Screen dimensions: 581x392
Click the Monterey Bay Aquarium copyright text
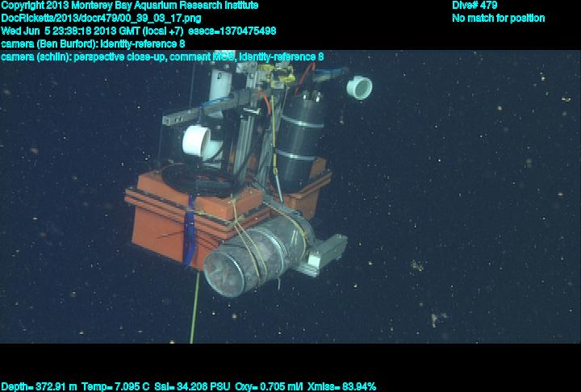click(x=129, y=6)
